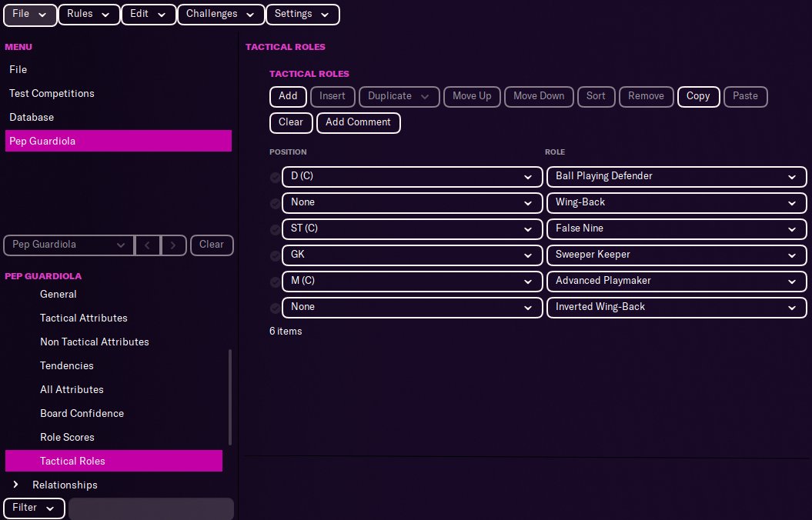Click the Add Comment button

click(358, 122)
